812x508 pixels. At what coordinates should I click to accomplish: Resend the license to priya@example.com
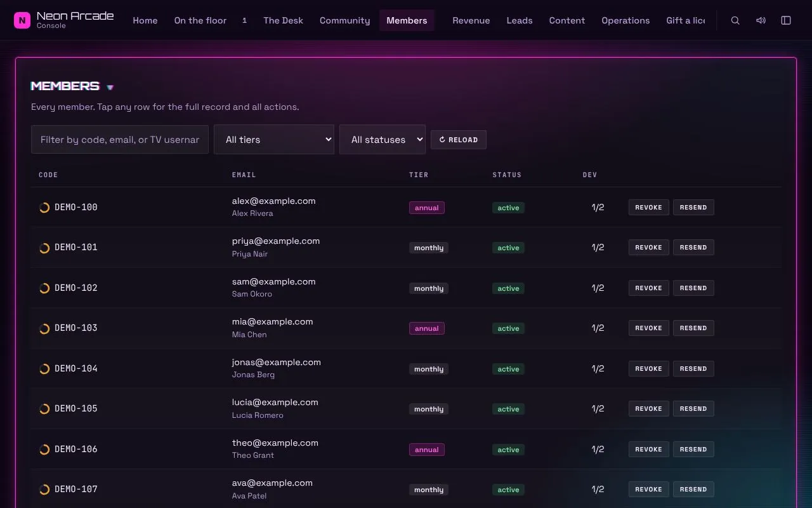point(693,247)
